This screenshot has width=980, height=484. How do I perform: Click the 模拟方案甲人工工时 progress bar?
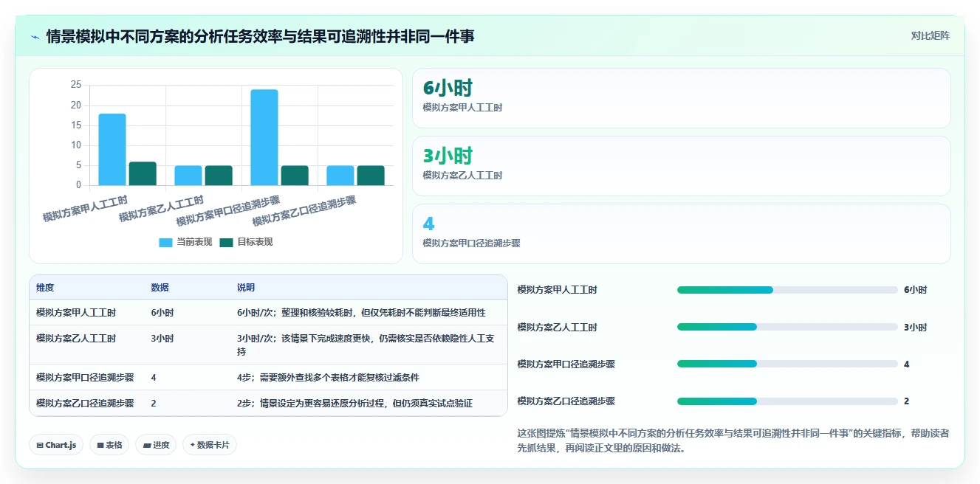[787, 290]
